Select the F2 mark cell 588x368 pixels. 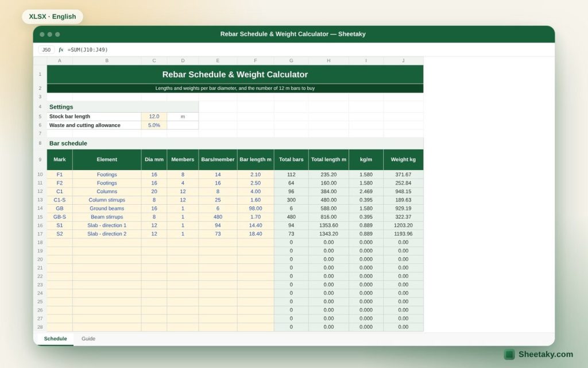[60, 183]
